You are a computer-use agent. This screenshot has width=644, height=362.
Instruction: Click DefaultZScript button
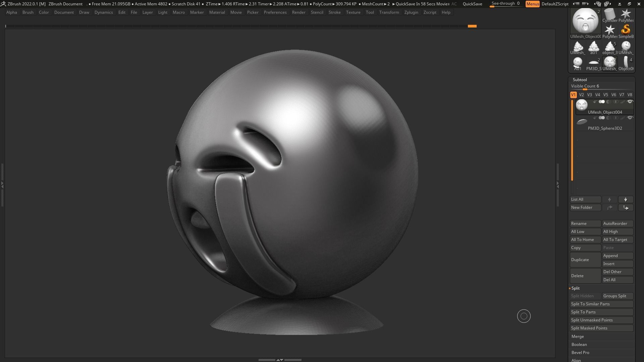[555, 4]
